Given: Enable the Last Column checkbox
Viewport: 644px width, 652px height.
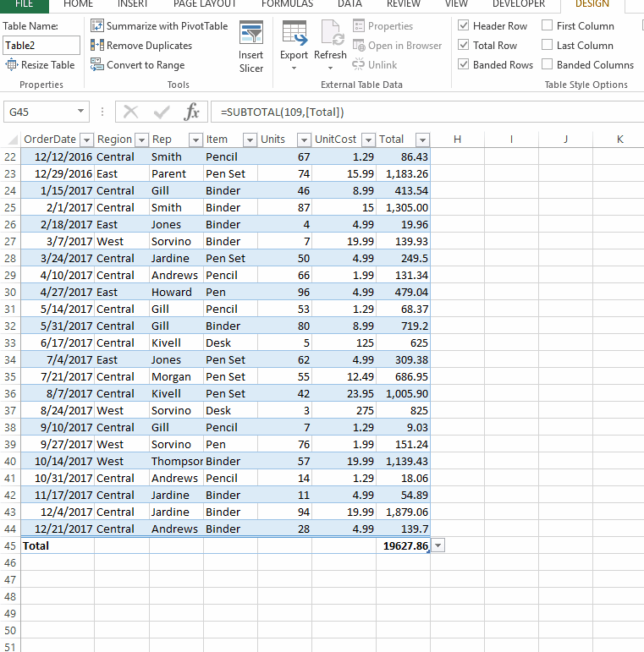Looking at the screenshot, I should tap(547, 45).
